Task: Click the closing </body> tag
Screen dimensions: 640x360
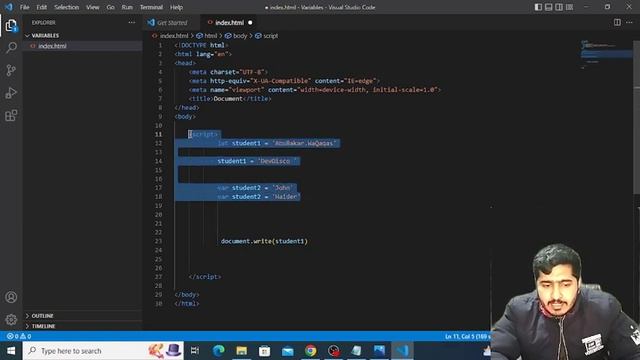Action: coord(187,295)
